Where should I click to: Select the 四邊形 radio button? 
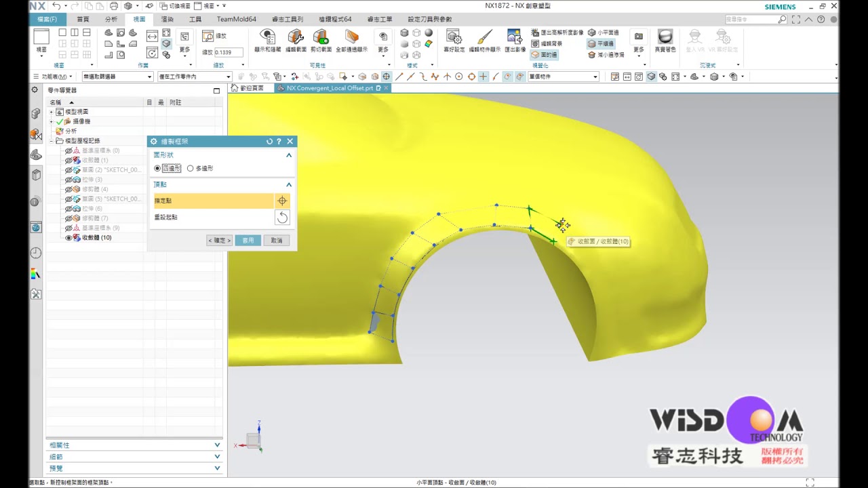pyautogui.click(x=157, y=168)
